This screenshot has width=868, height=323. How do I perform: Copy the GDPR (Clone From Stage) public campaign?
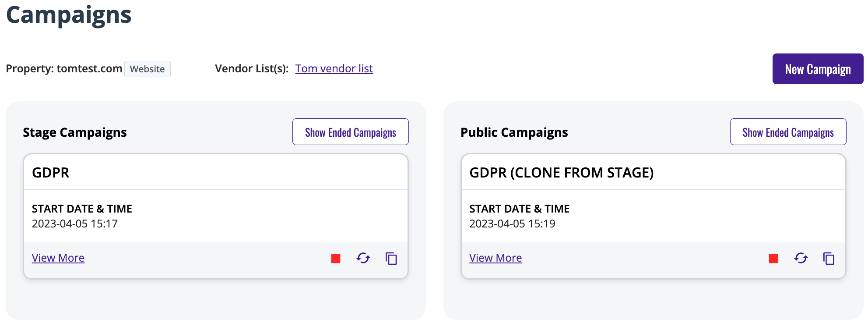tap(829, 259)
